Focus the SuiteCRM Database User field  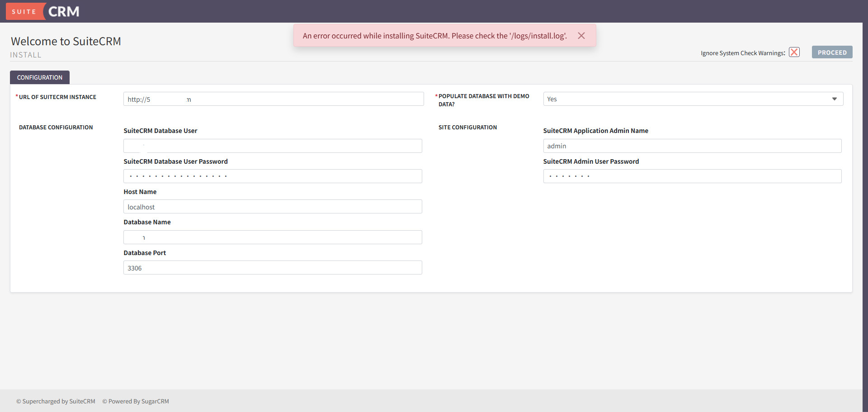coord(273,146)
